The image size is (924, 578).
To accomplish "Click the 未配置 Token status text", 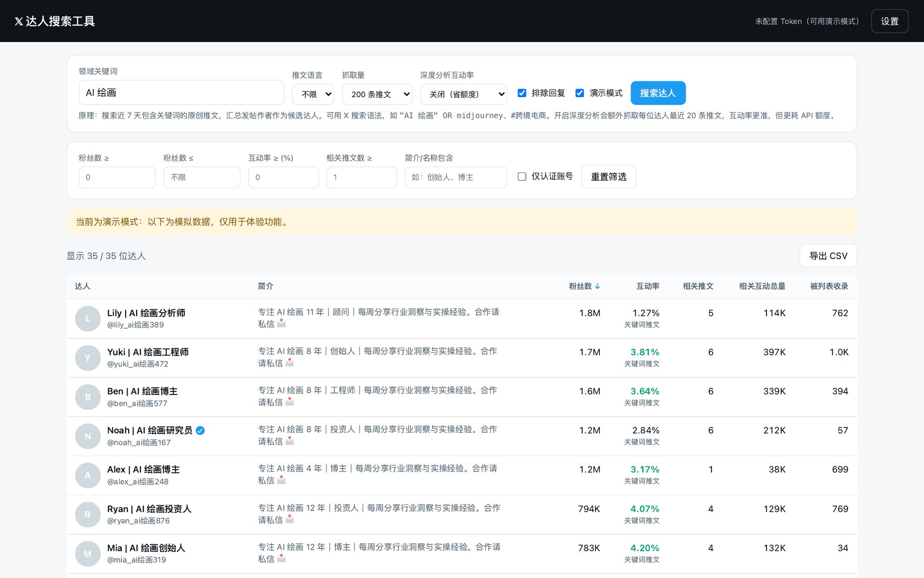I will click(x=807, y=22).
